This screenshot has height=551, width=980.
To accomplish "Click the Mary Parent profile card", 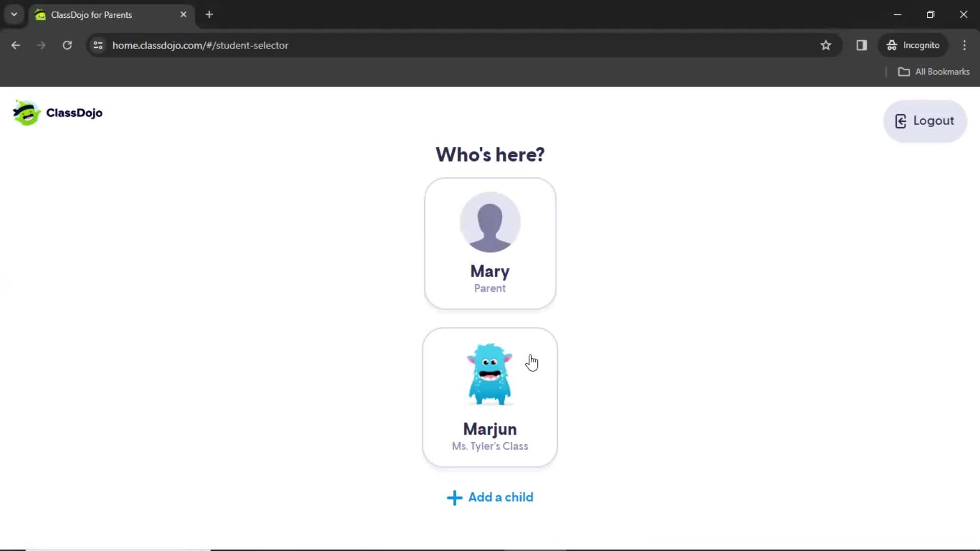I will [490, 243].
